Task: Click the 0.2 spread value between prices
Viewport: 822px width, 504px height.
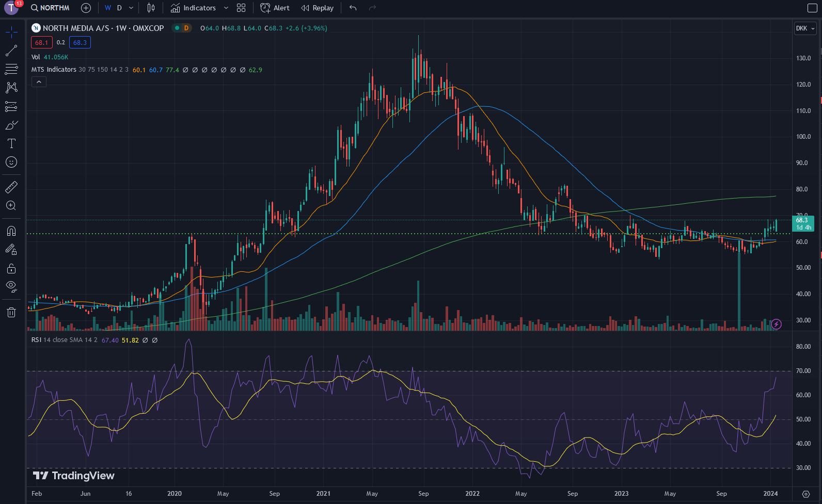Action: tap(61, 42)
